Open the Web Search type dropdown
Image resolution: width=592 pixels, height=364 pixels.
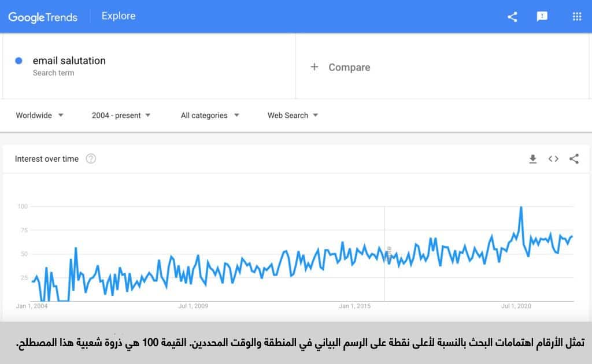293,116
